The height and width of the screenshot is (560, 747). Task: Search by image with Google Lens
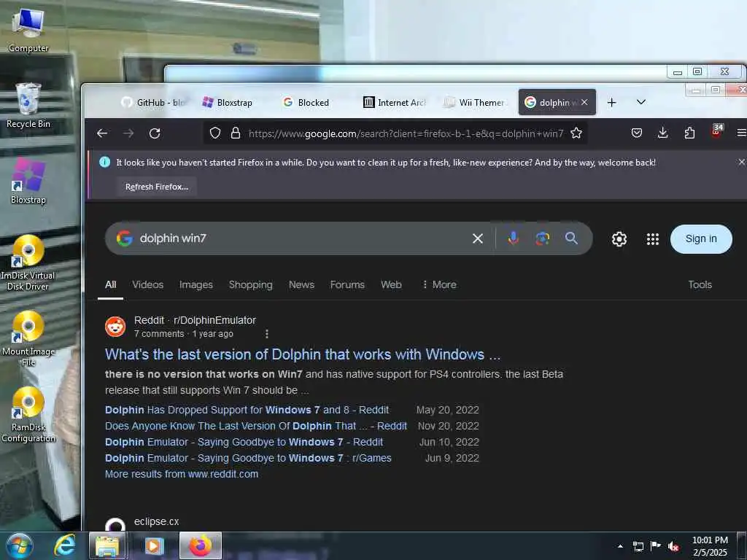[542, 238]
